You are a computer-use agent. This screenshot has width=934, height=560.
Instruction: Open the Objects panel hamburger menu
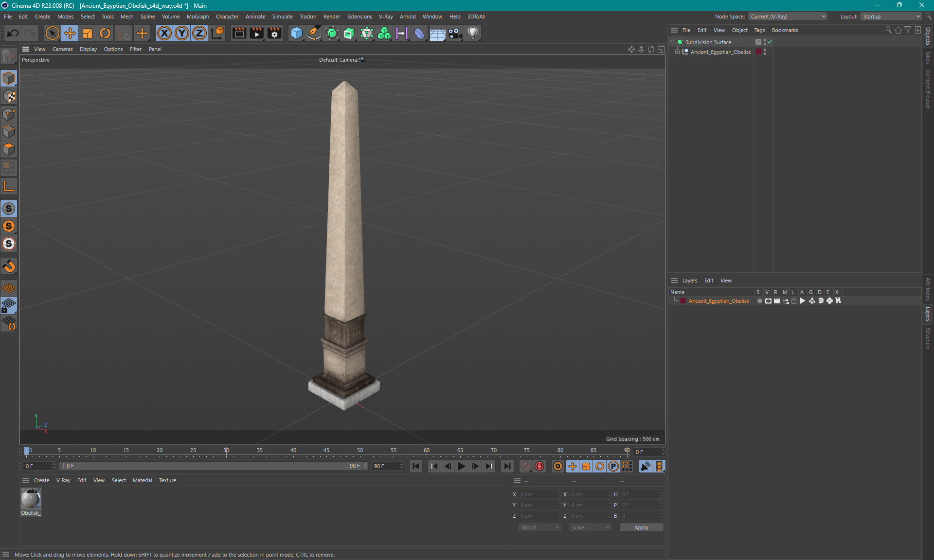[674, 30]
